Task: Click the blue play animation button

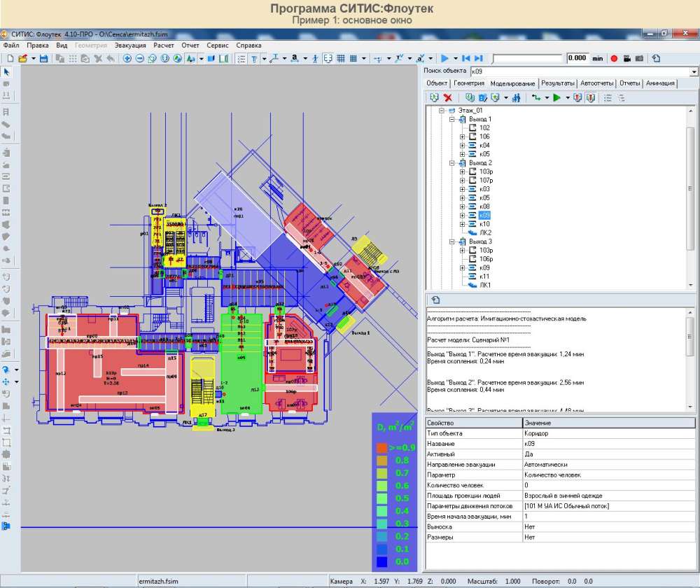Action: 444,59
